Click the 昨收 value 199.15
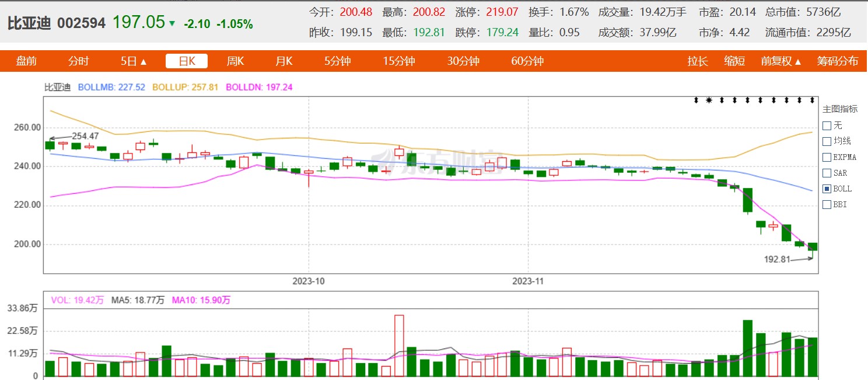The image size is (868, 380). pos(356,33)
